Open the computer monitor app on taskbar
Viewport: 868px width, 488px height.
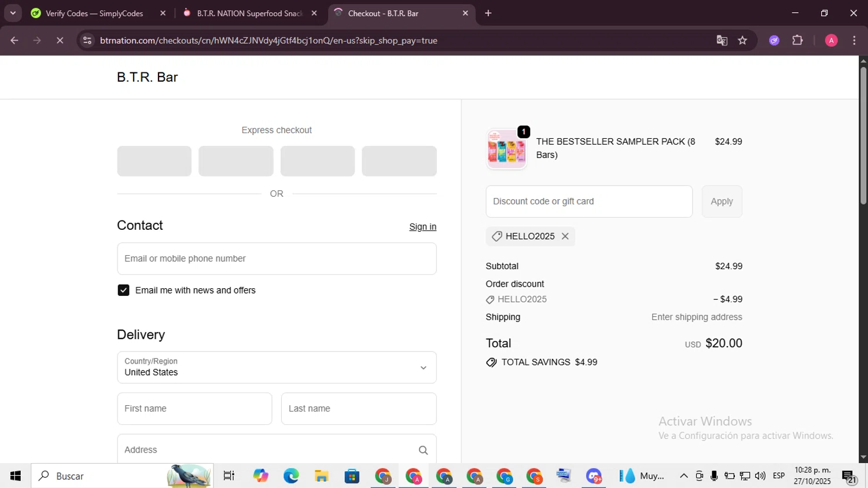pyautogui.click(x=564, y=476)
